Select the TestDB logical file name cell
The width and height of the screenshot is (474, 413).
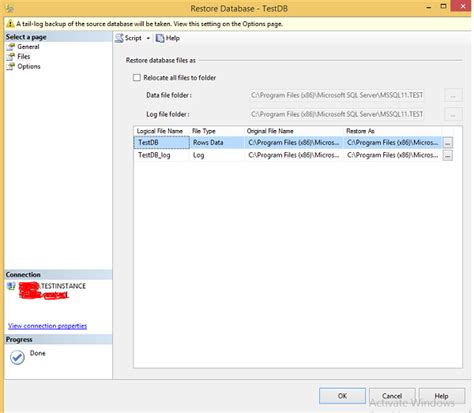[162, 143]
